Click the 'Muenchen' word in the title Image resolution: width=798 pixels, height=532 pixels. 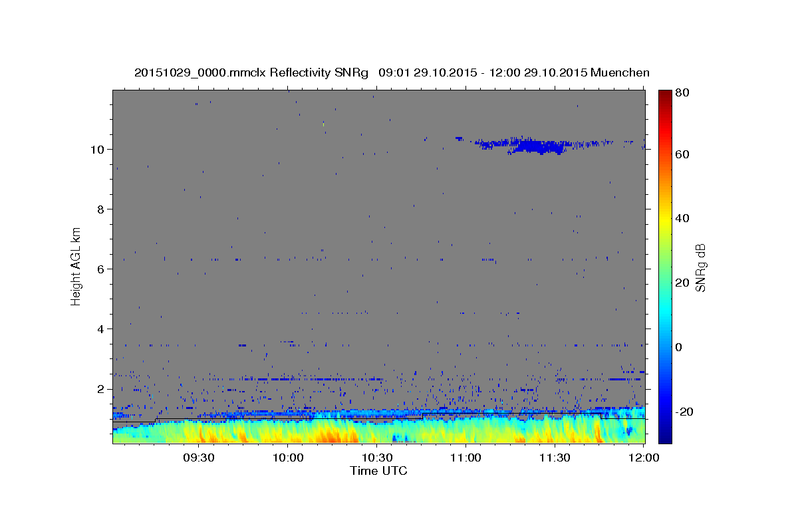point(620,72)
